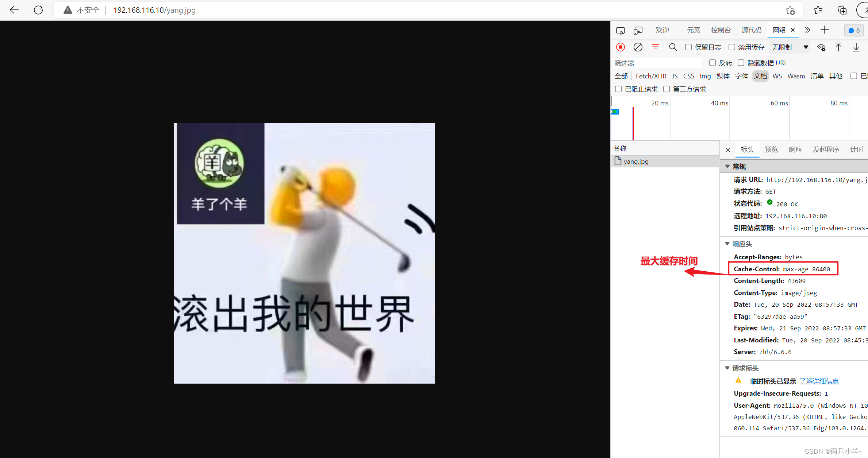Open the inspect element picker tool
The width and height of the screenshot is (868, 458).
pyautogui.click(x=621, y=31)
